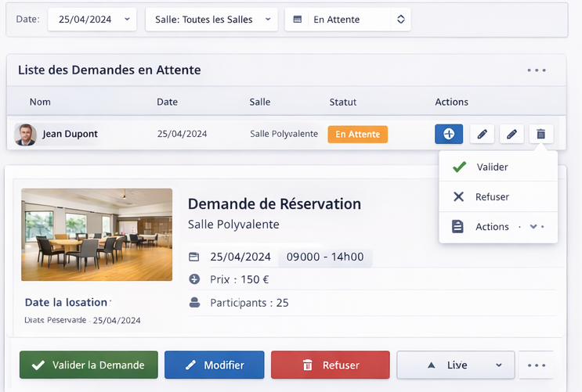Open the Salle: Toutes les Salles dropdown
This screenshot has height=392, width=582.
coord(211,20)
